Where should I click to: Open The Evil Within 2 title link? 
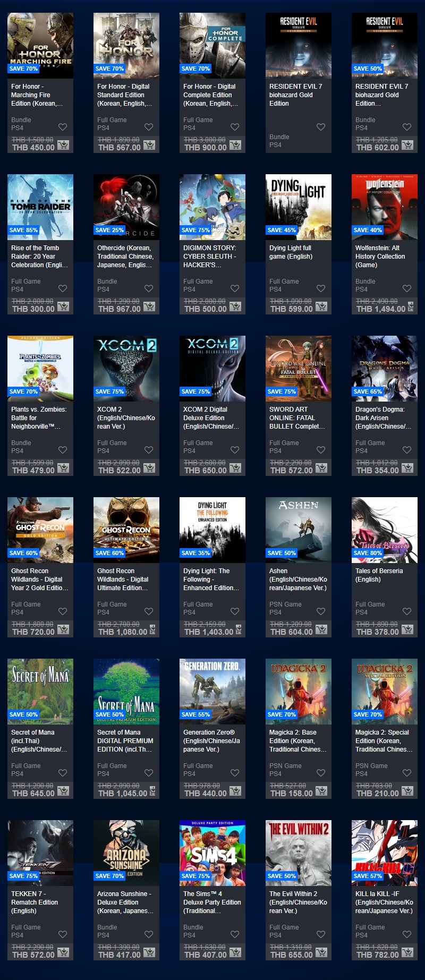[x=298, y=902]
